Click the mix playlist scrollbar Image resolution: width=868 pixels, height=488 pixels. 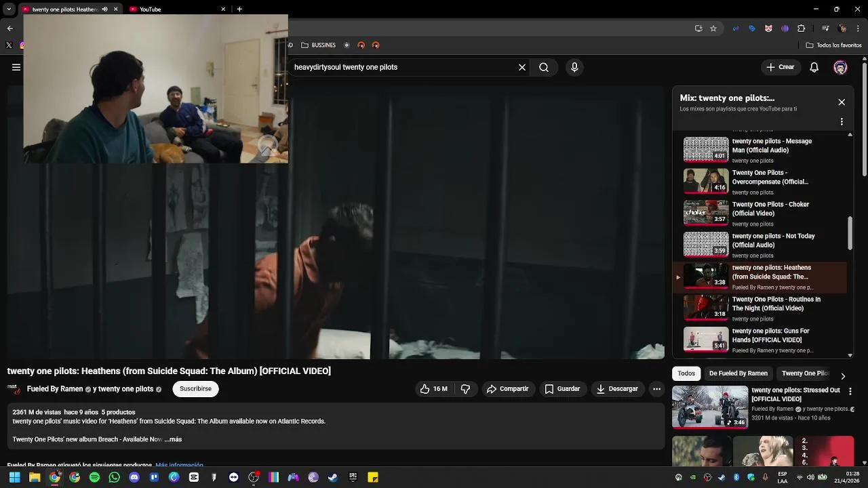coord(850,233)
